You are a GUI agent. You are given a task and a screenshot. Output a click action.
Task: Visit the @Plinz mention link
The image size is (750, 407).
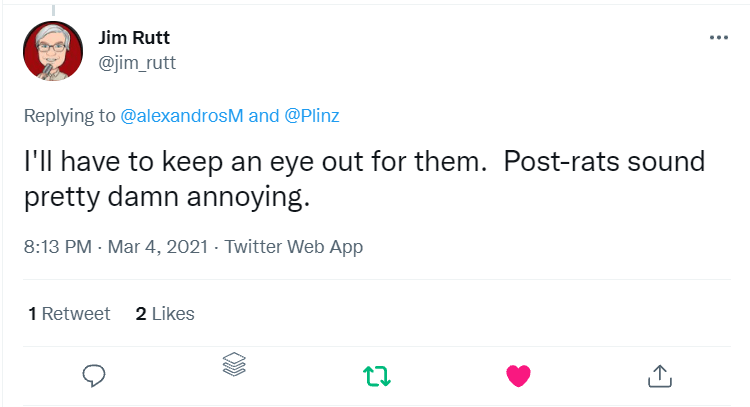pos(312,115)
